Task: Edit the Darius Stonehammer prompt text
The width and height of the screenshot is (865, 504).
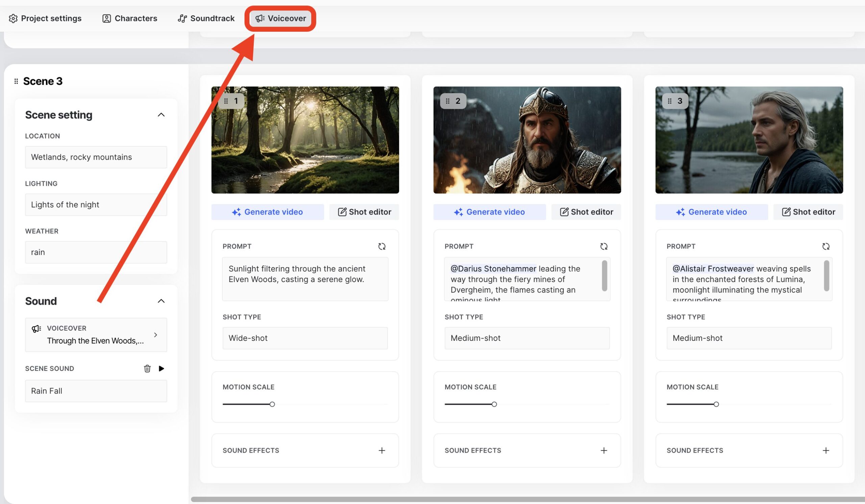Action: [527, 279]
